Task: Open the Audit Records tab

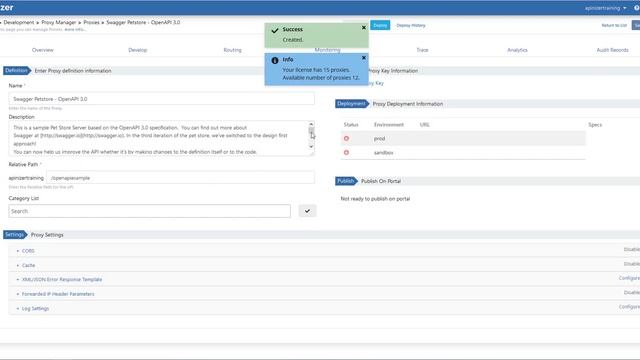Action: point(612,50)
